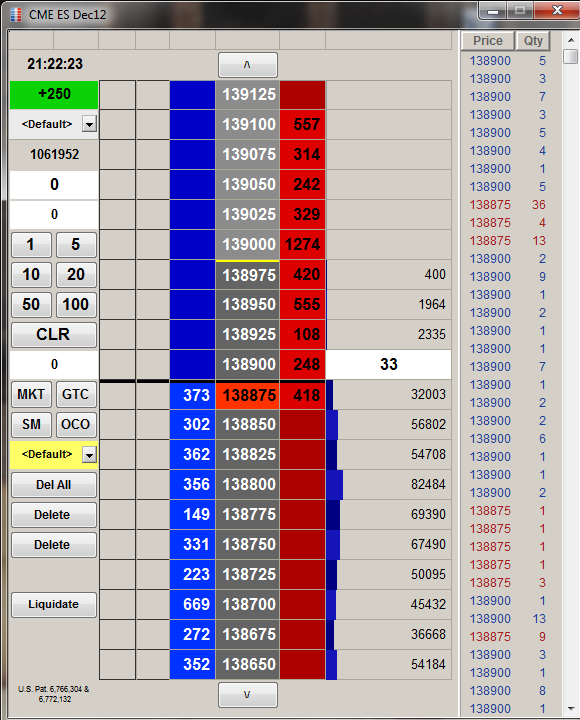Set quantity with the 5 button

[x=76, y=245]
